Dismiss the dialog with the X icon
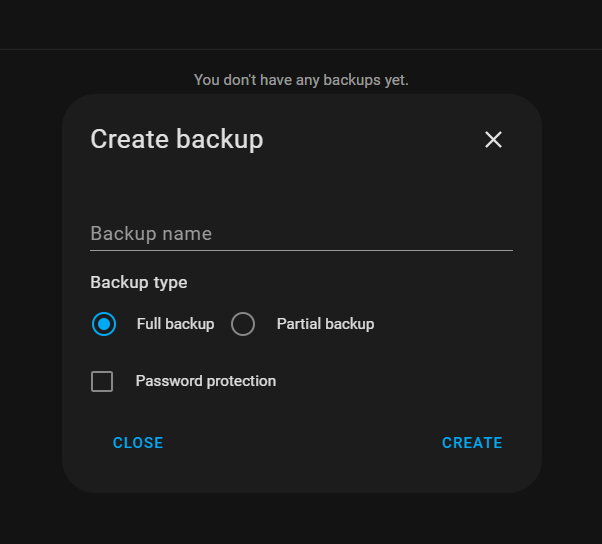This screenshot has width=602, height=544. pos(493,139)
